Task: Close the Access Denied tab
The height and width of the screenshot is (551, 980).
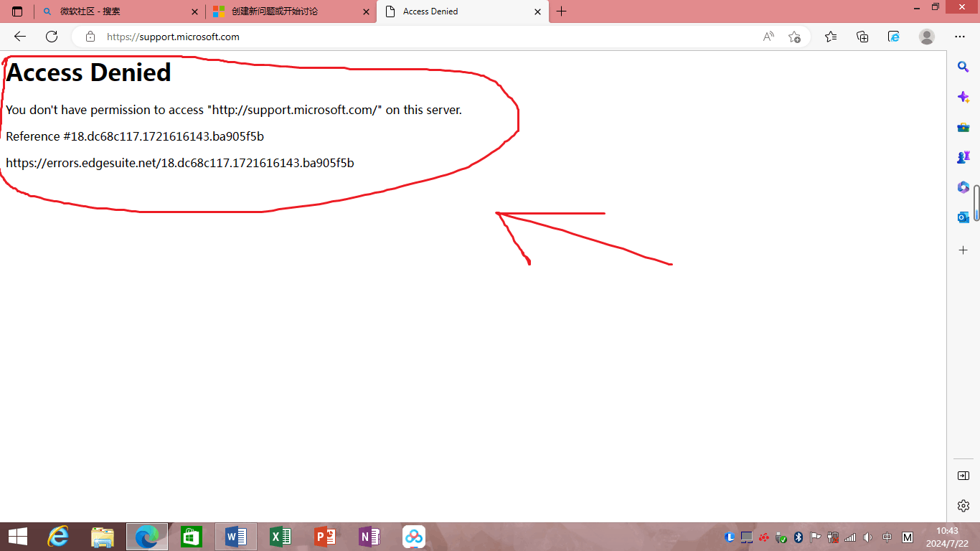Action: [x=537, y=11]
